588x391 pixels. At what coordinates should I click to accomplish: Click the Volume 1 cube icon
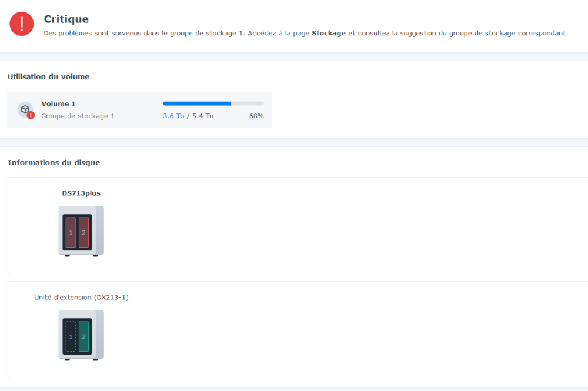click(x=25, y=109)
